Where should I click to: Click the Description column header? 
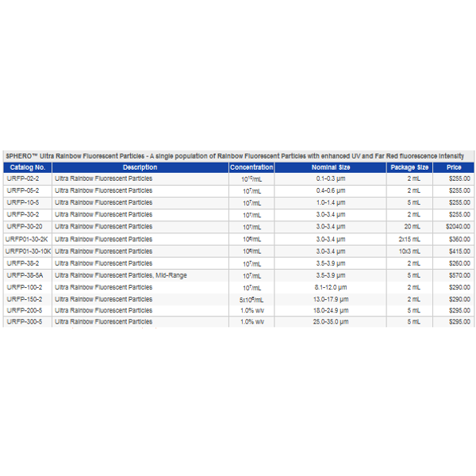point(140,167)
